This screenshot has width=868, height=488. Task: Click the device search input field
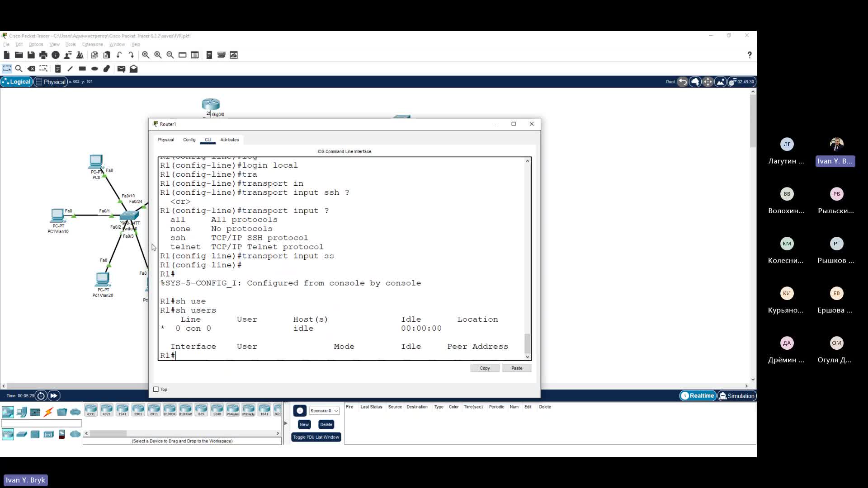(42, 423)
